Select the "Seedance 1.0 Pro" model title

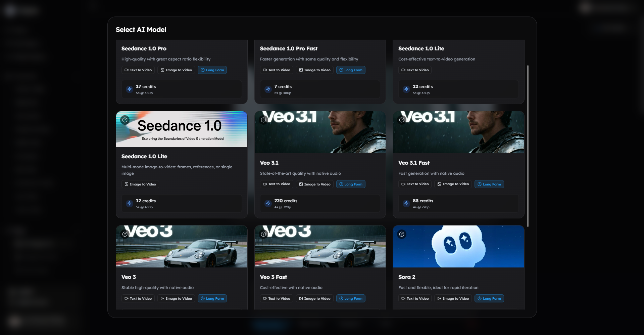pos(144,48)
